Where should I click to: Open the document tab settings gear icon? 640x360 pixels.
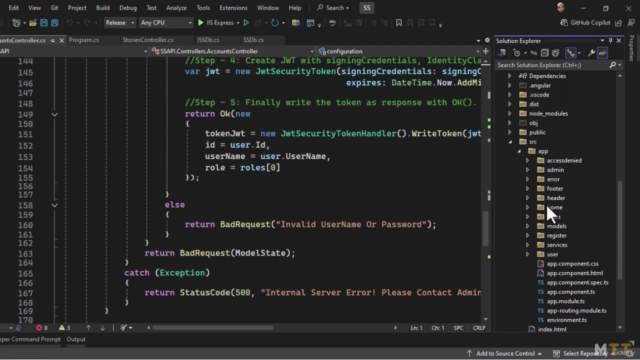[487, 40]
